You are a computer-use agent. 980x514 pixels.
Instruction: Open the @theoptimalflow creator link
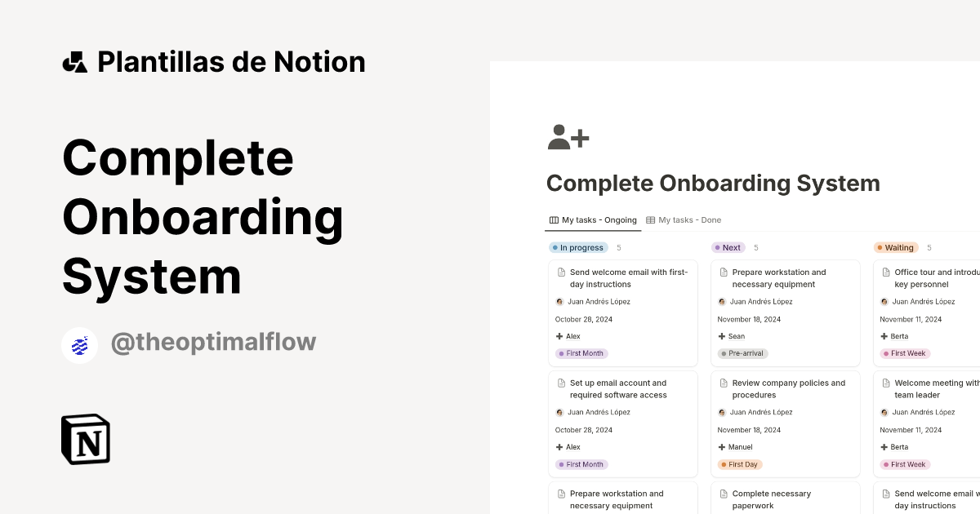tap(213, 342)
